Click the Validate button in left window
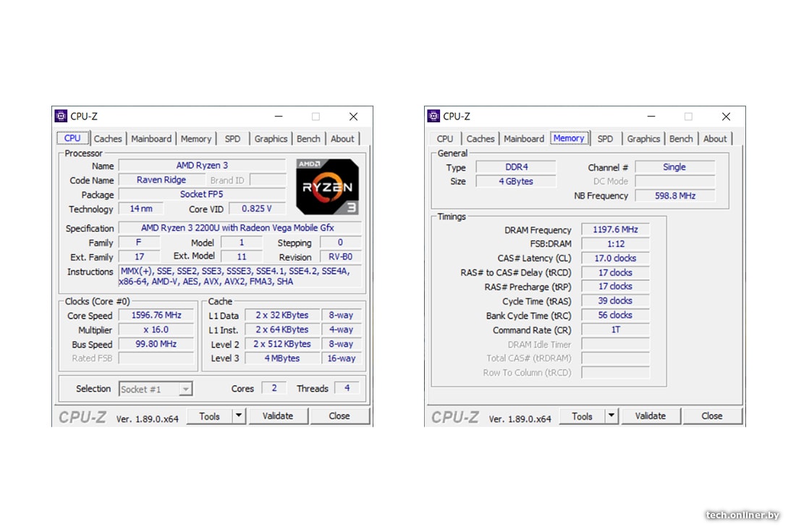Viewport: 796px width, 532px height. [278, 415]
